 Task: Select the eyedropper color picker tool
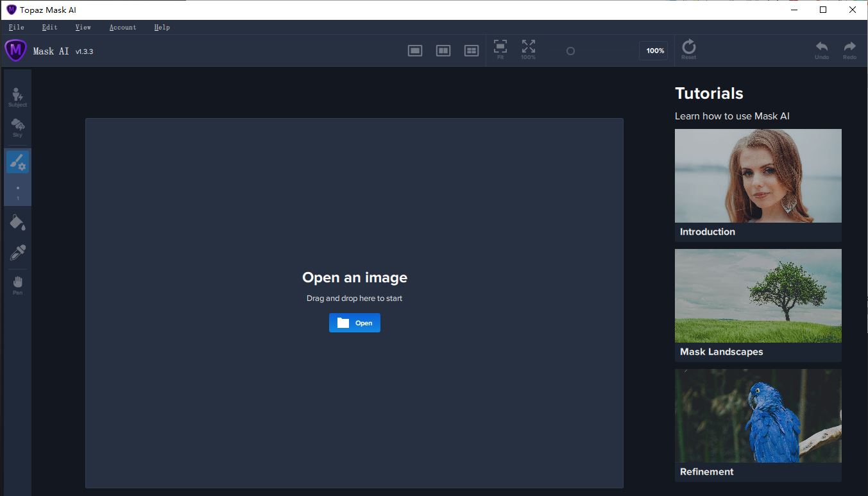tap(17, 252)
